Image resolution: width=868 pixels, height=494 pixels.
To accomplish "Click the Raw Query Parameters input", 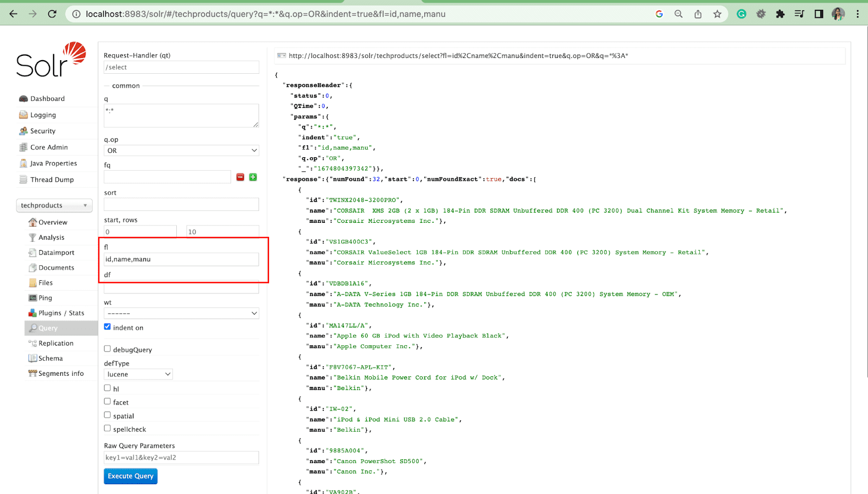I will pos(181,458).
